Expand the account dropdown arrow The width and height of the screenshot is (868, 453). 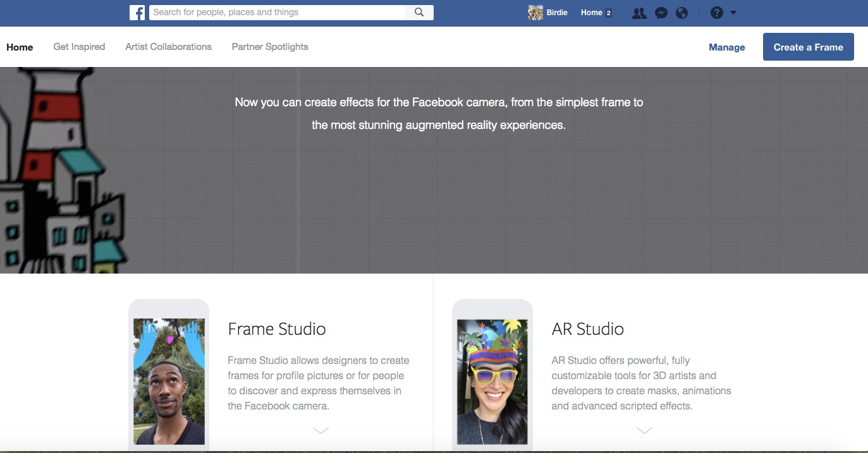[x=733, y=13]
